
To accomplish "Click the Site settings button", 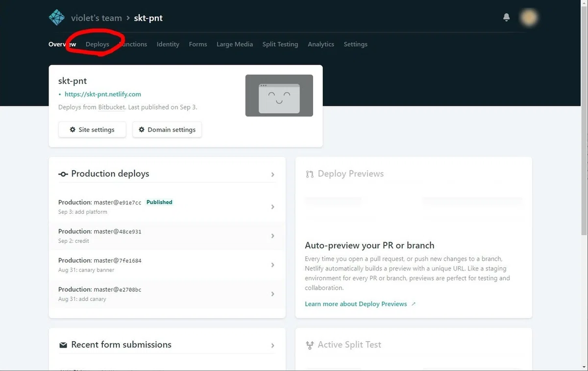I will tap(92, 130).
